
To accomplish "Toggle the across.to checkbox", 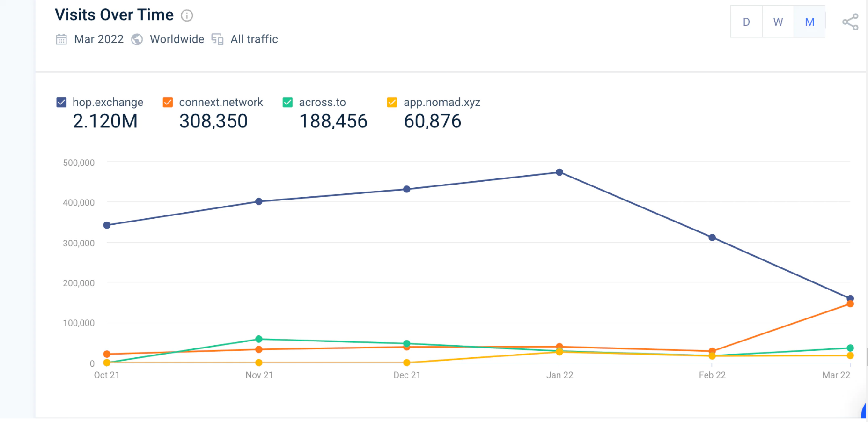I will pos(287,102).
